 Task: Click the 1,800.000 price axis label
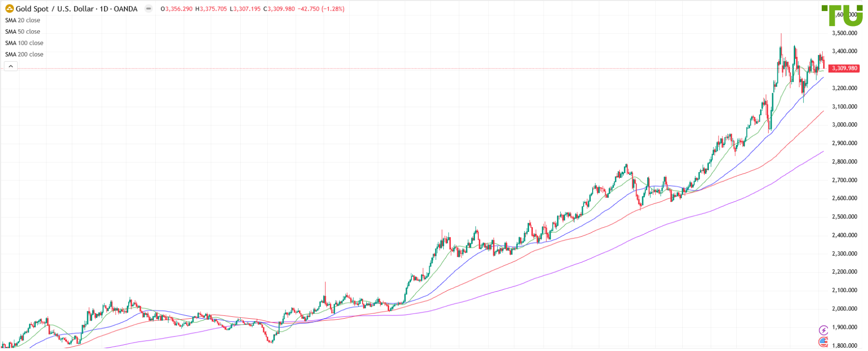(x=844, y=345)
